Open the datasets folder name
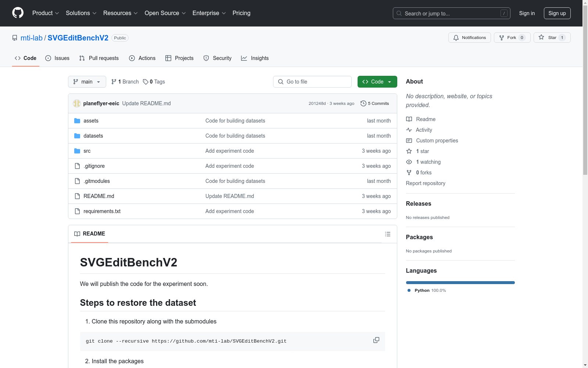This screenshot has width=588, height=368. (93, 136)
